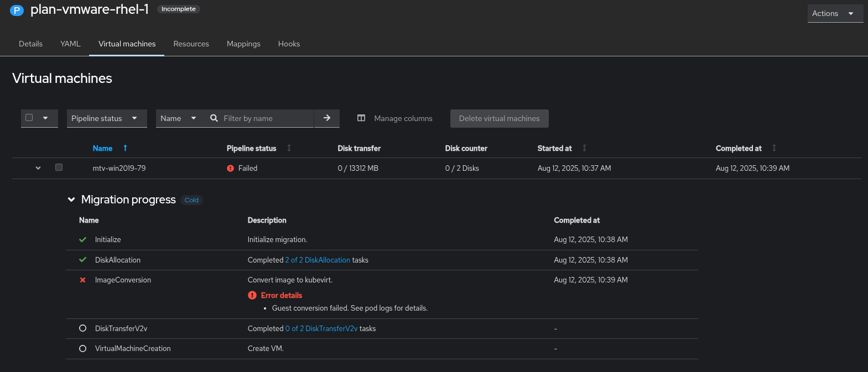Click the search arrow submit button
This screenshot has height=372, width=868.
click(327, 118)
